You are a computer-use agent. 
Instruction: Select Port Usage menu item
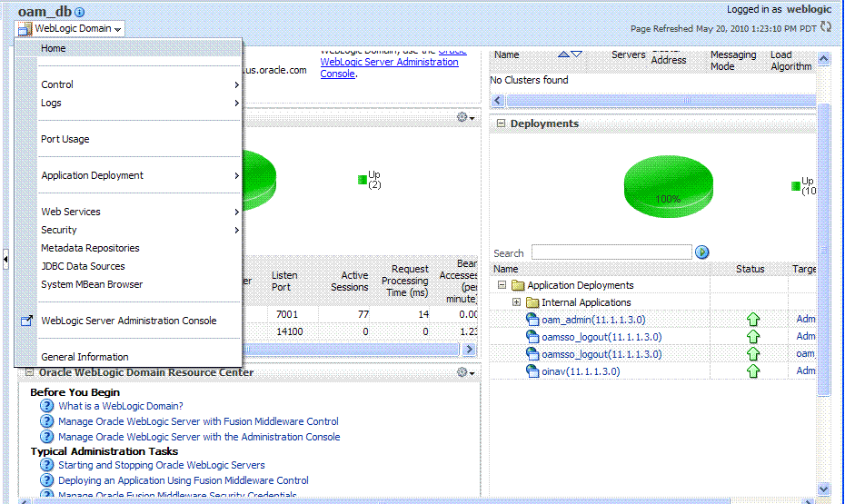139,139
